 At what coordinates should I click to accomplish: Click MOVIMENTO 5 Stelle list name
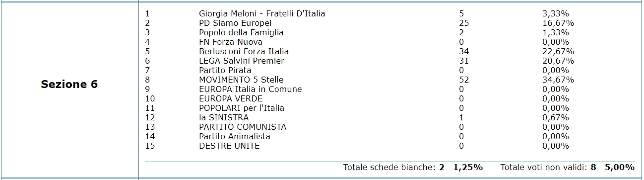pyautogui.click(x=241, y=80)
